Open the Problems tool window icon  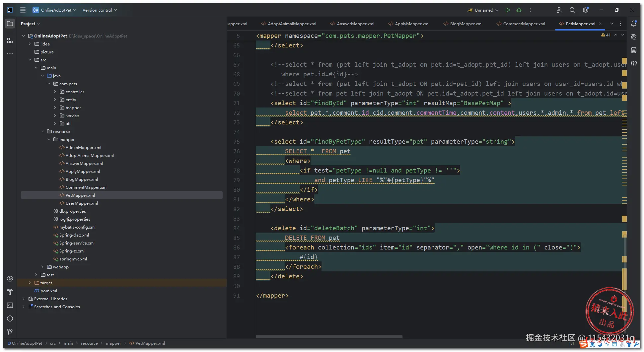tap(10, 318)
